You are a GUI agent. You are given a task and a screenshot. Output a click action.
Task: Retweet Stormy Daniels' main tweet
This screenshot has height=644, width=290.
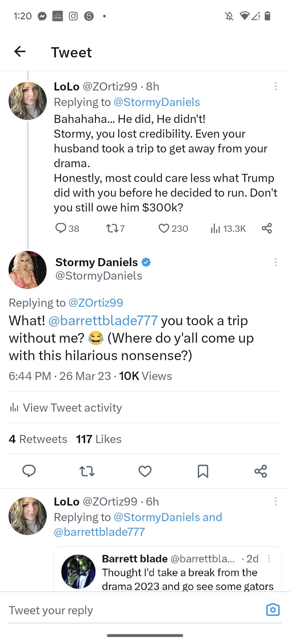pyautogui.click(x=87, y=471)
